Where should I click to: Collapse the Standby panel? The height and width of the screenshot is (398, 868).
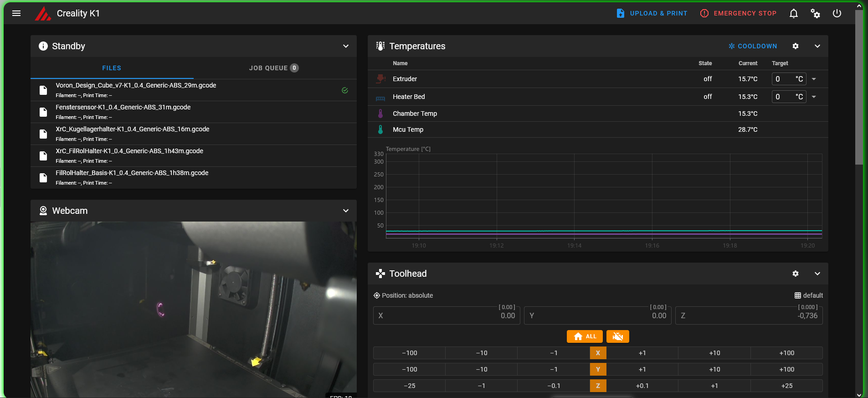[345, 46]
